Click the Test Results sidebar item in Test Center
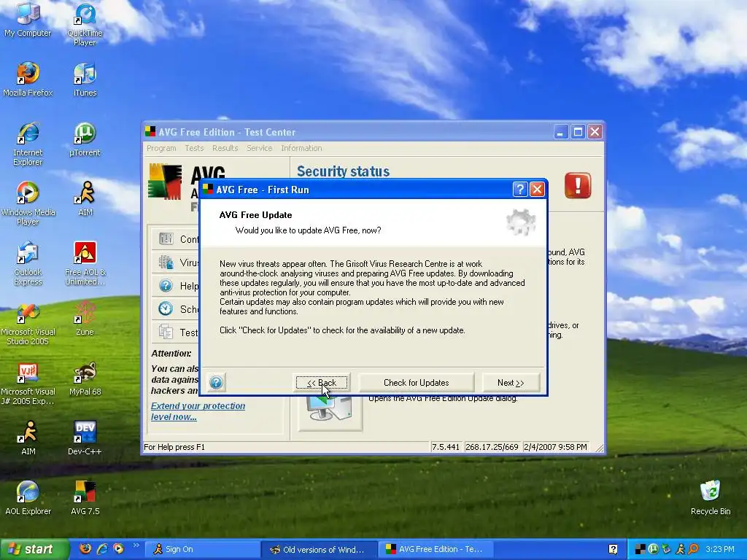 (x=175, y=332)
